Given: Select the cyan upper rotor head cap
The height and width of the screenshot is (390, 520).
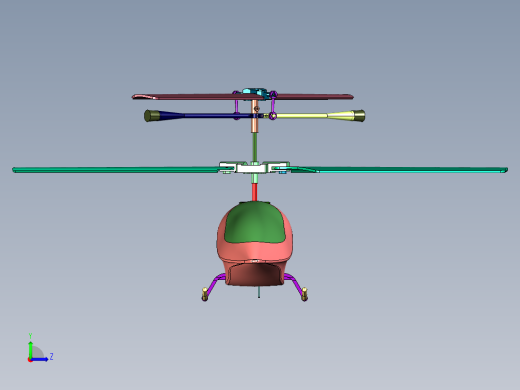Looking at the screenshot, I should point(255,91).
